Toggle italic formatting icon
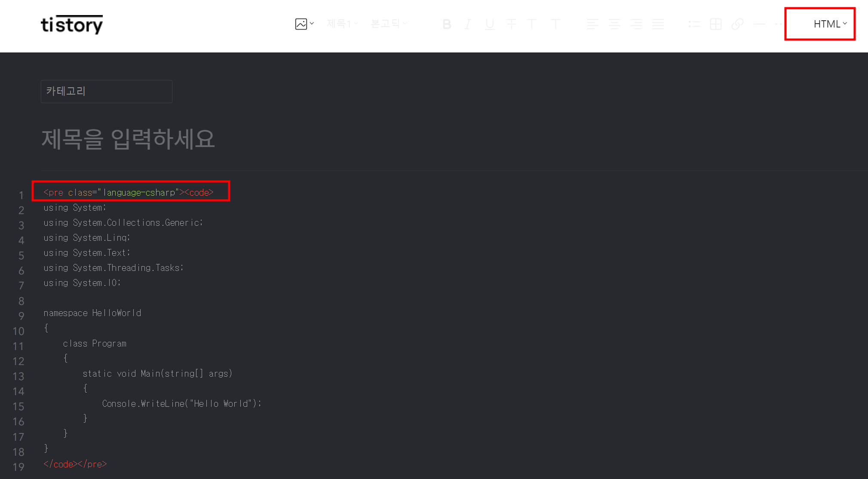 468,24
